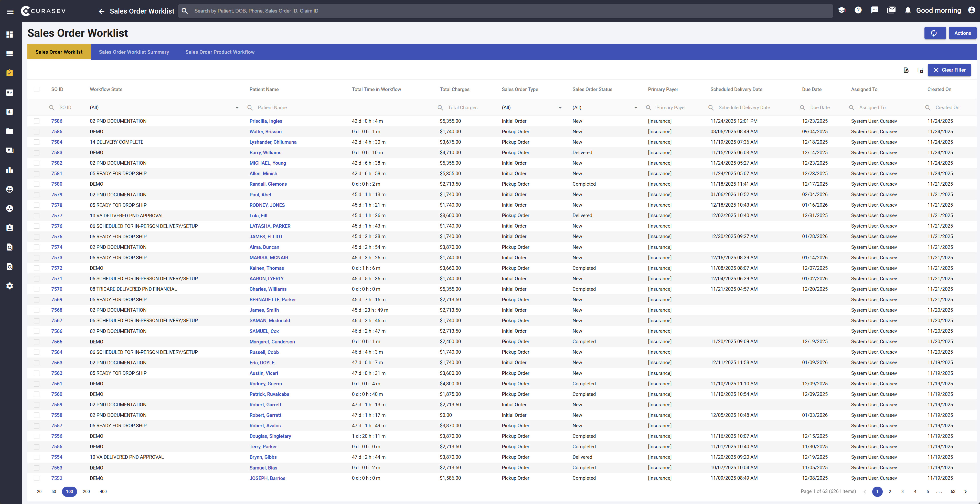980x504 pixels.
Task: Export grid to XLSX file icon
Action: point(906,70)
